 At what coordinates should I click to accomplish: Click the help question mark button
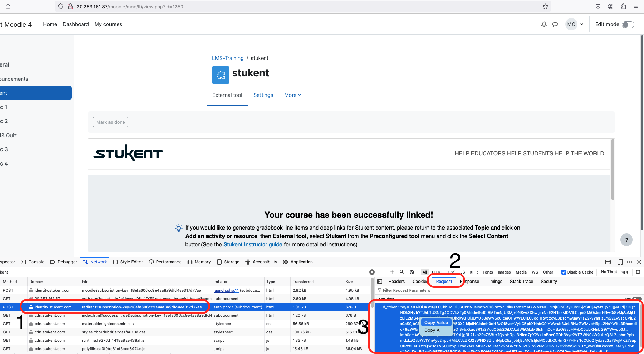click(x=627, y=240)
